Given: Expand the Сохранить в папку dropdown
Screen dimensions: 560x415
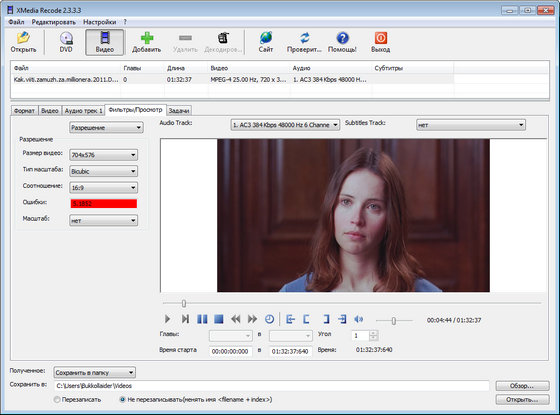Looking at the screenshot, I should point(94,372).
